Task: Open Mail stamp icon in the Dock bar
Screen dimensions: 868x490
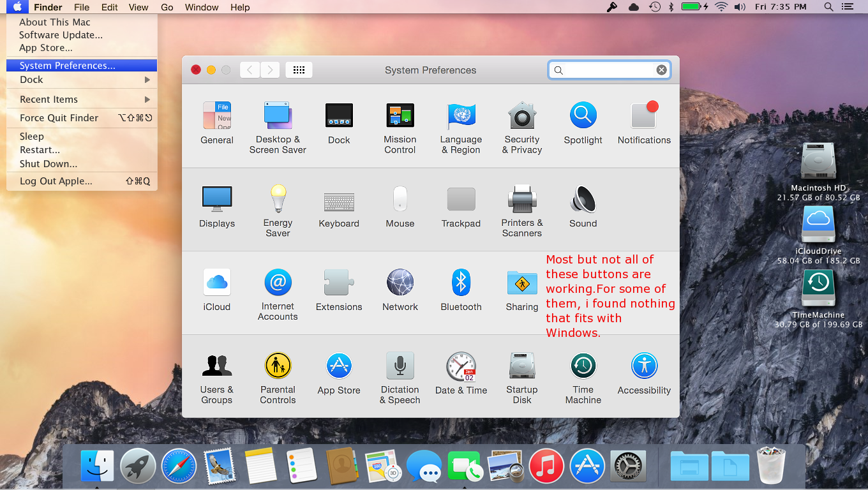Action: point(220,465)
